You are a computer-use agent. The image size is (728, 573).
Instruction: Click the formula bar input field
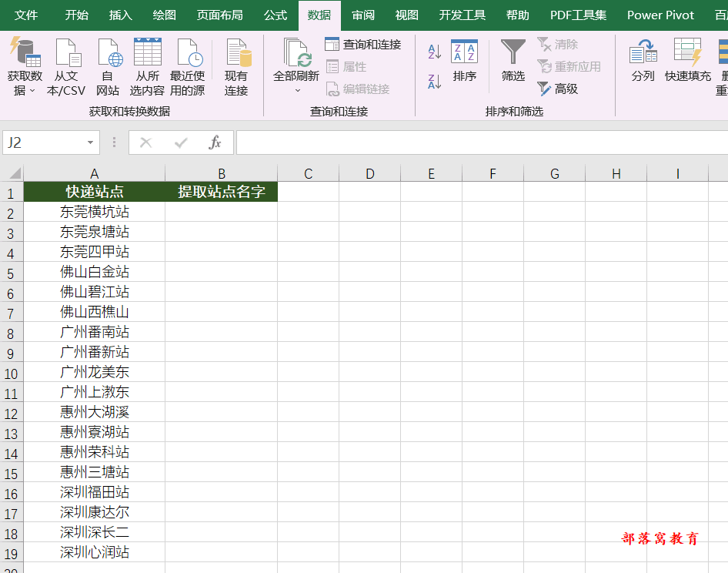(482, 142)
